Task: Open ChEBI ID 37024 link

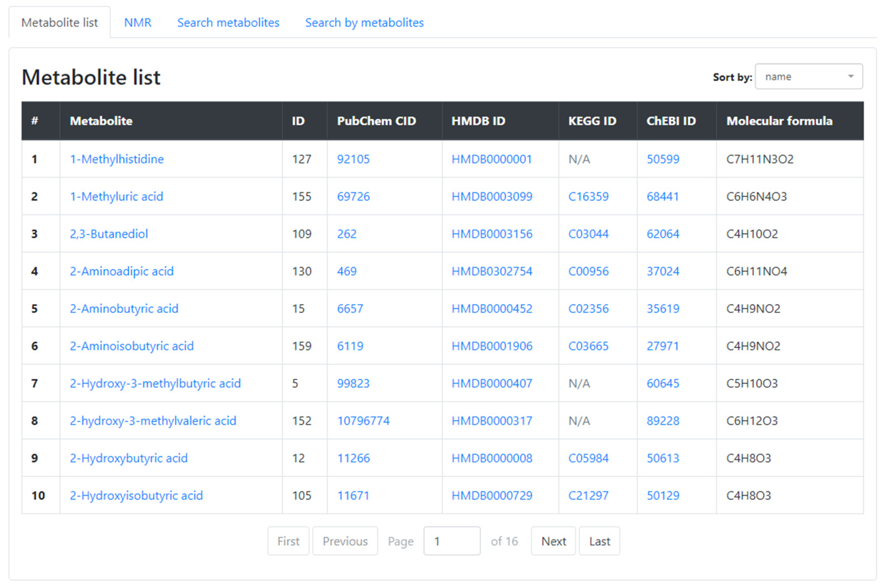Action: (663, 271)
